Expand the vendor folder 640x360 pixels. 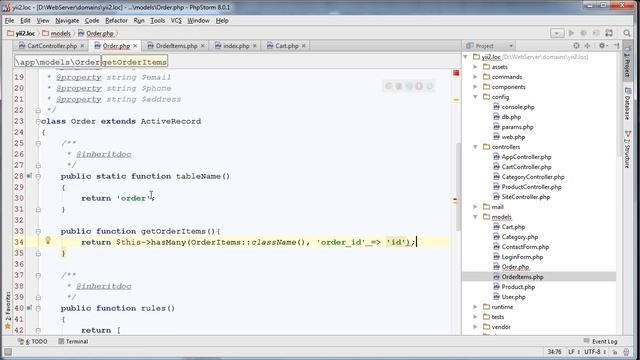(476, 327)
